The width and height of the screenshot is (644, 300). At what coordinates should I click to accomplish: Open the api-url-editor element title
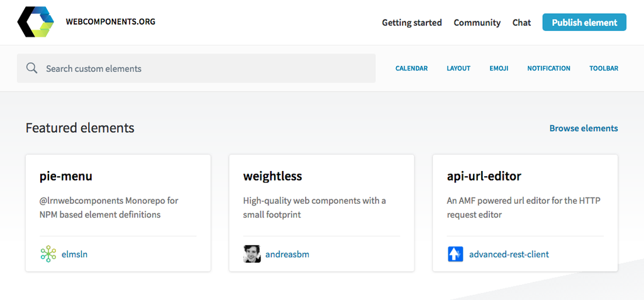pyautogui.click(x=484, y=176)
